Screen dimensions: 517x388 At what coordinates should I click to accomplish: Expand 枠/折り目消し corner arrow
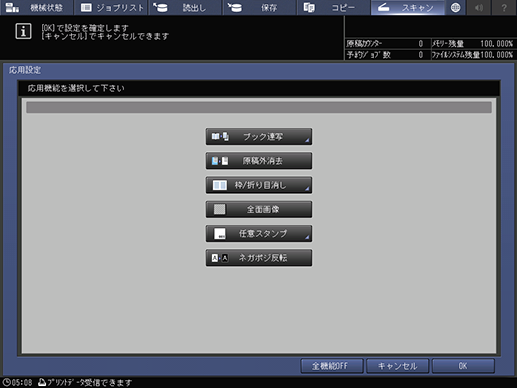tap(307, 189)
